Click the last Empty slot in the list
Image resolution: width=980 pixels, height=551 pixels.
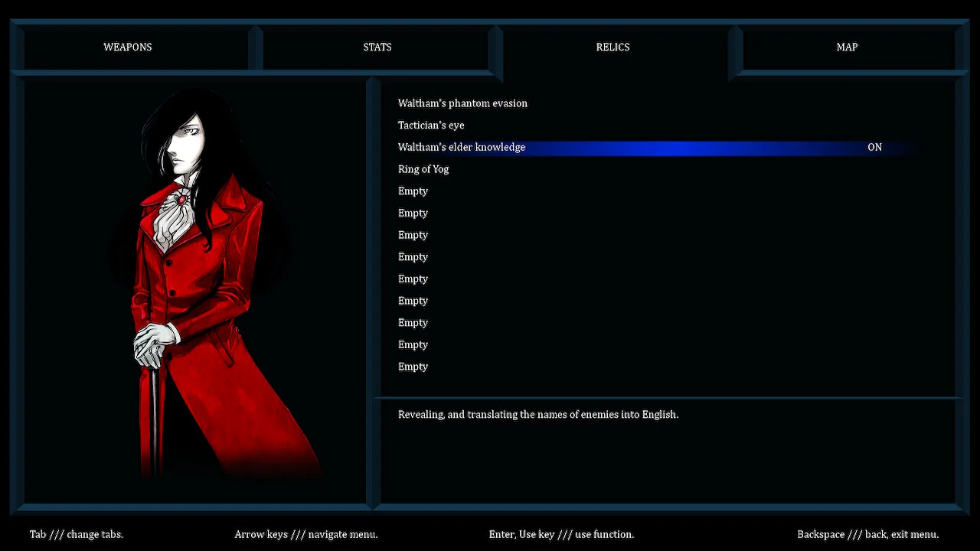[413, 366]
